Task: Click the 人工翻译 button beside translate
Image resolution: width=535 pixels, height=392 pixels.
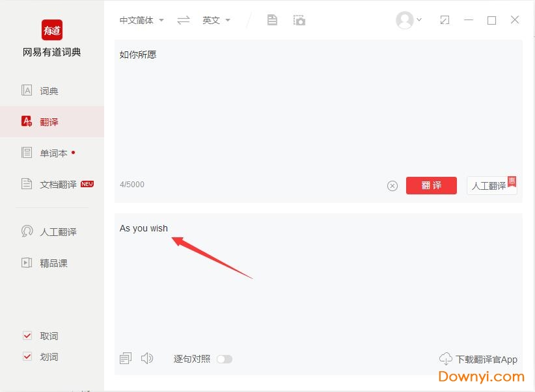Action: (x=491, y=186)
